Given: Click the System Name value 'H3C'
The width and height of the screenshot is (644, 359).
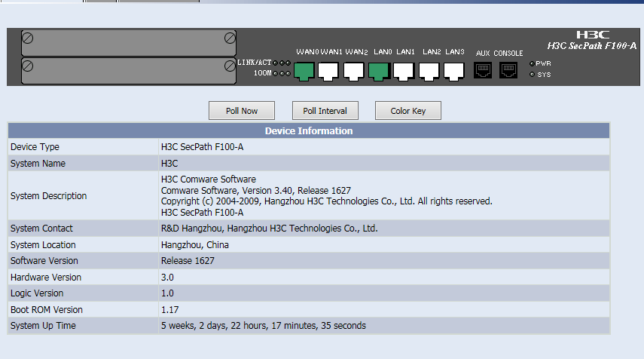Looking at the screenshot, I should [x=169, y=163].
